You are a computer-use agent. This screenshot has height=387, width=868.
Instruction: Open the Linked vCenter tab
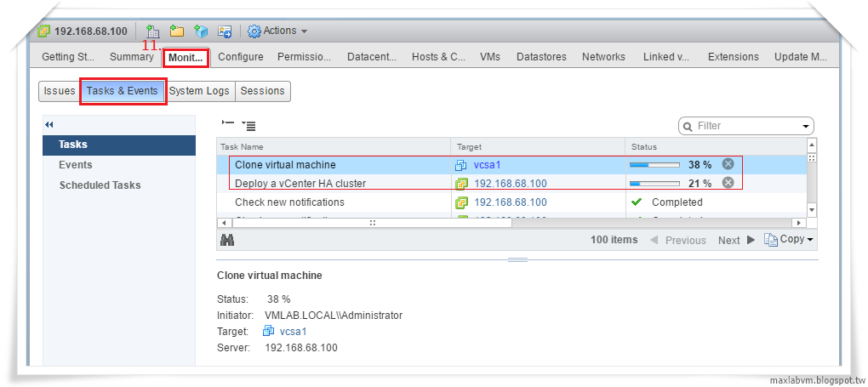tap(666, 56)
